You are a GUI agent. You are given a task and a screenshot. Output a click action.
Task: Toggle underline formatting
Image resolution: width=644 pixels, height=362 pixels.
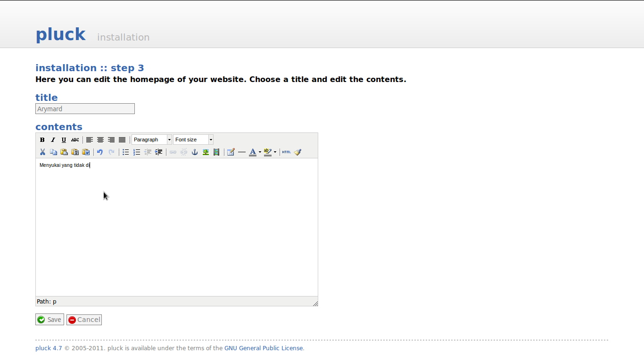coord(64,140)
